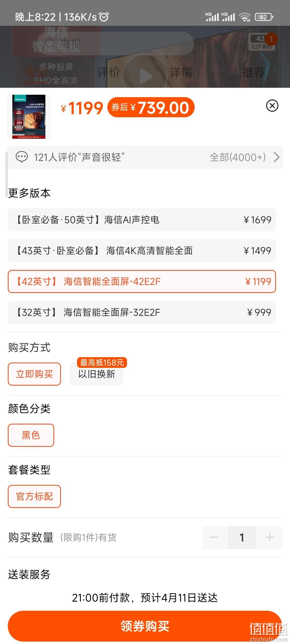This screenshot has width=290, height=644.
Task: Tap the chat bubble review icon
Action: 22,157
